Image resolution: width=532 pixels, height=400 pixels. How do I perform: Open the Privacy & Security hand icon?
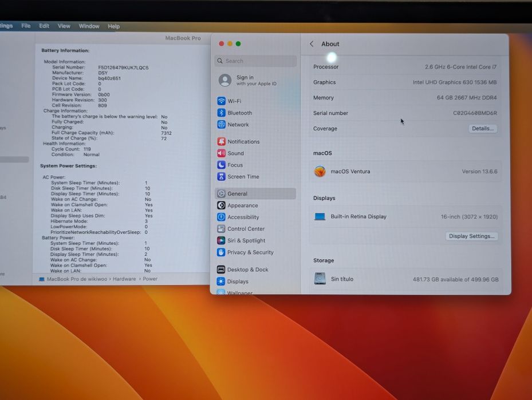[x=221, y=252]
